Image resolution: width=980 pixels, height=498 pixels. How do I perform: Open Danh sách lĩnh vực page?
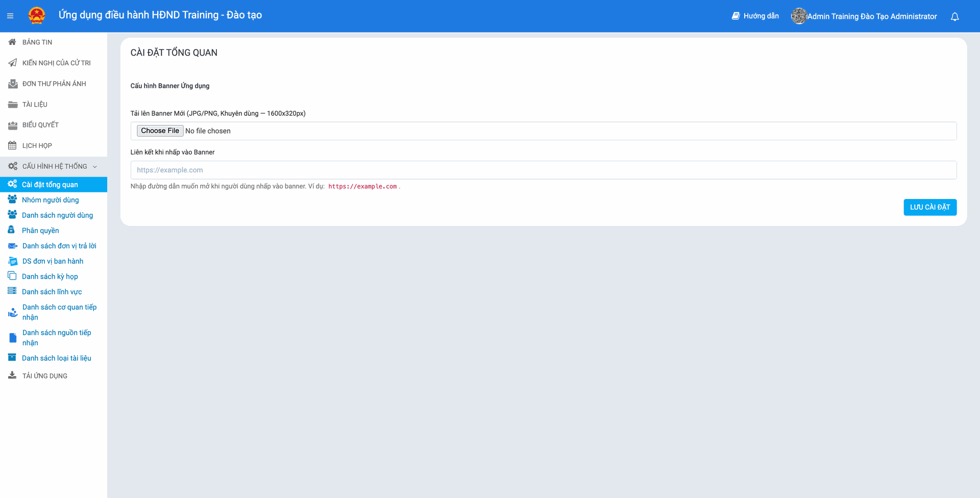[52, 292]
